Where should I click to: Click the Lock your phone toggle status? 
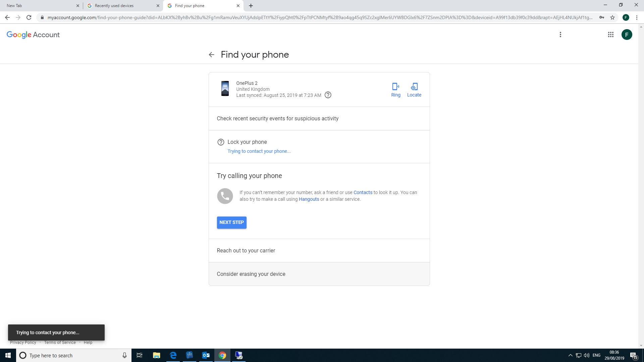click(x=220, y=142)
